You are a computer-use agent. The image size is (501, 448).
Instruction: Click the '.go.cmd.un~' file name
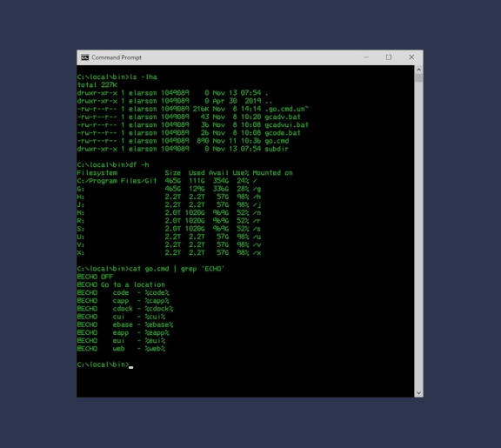287,109
